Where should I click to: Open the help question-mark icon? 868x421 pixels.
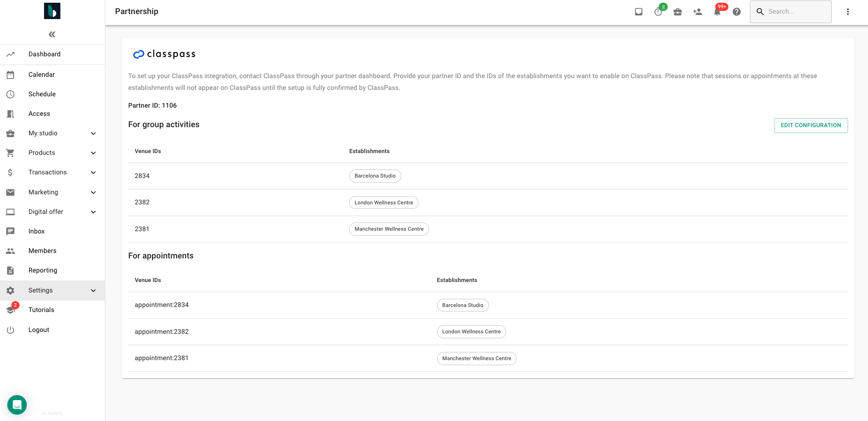coord(737,12)
